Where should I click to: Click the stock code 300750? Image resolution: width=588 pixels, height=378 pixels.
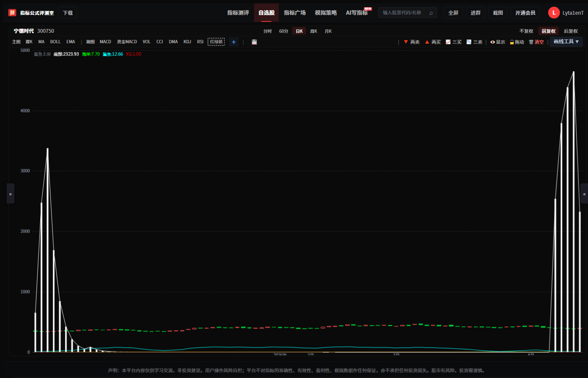pyautogui.click(x=46, y=31)
